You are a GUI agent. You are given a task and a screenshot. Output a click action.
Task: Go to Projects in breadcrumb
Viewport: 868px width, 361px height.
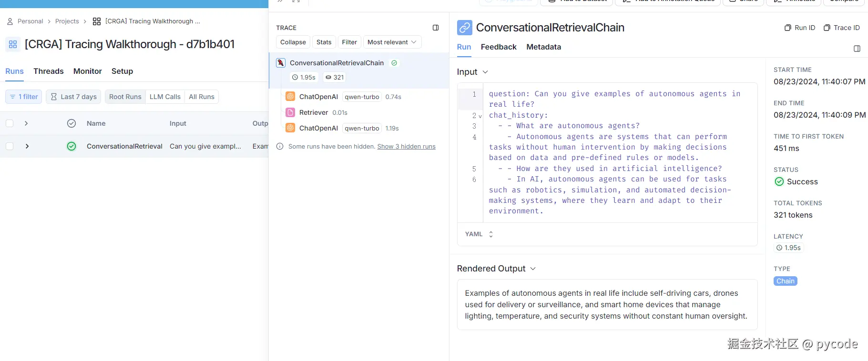pyautogui.click(x=67, y=21)
